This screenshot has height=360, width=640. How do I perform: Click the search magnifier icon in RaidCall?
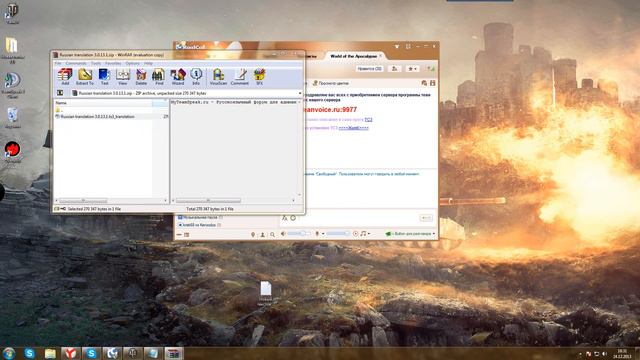coord(272,234)
